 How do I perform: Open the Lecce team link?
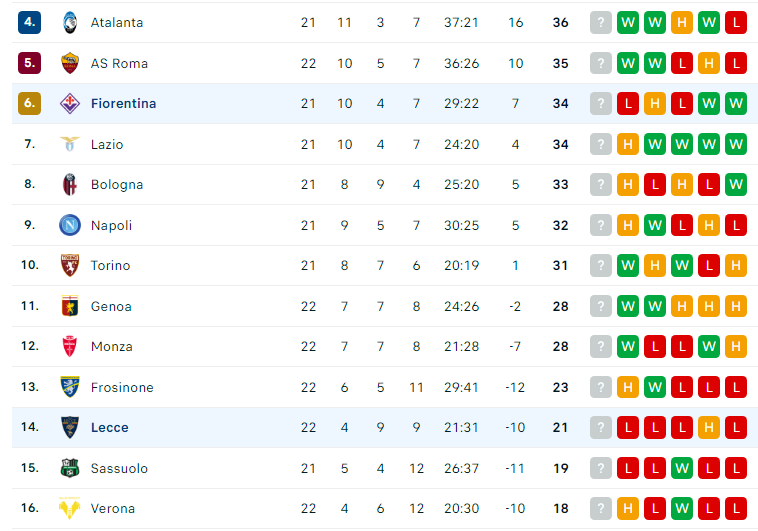(110, 428)
